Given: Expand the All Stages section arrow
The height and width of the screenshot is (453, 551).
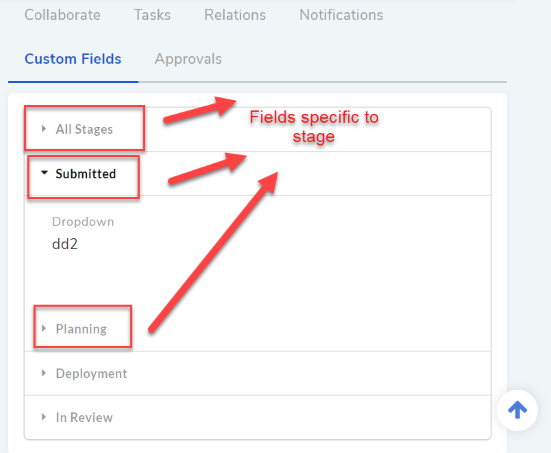Looking at the screenshot, I should (x=44, y=129).
